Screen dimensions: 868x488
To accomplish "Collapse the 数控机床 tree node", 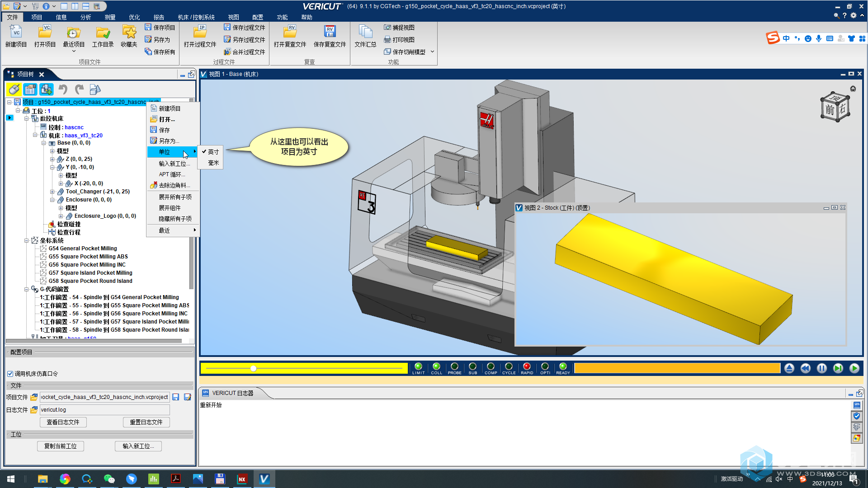I will (x=27, y=119).
